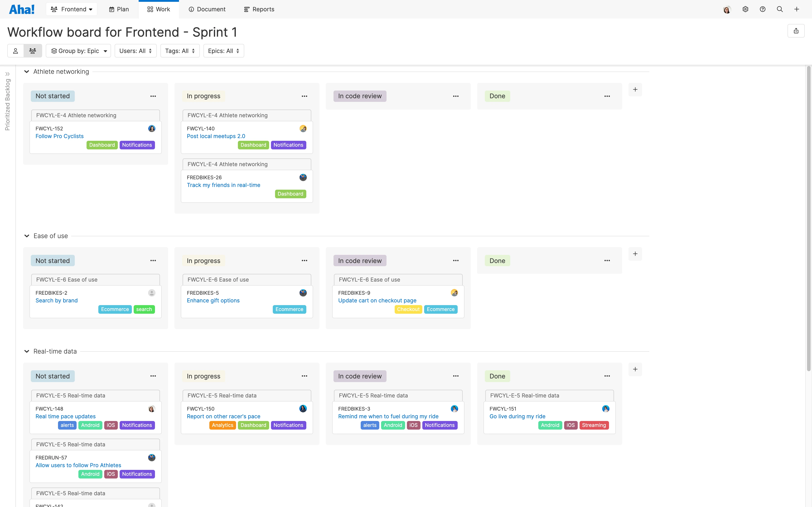Viewport: 812px width, 507px height.
Task: Open the Frontend workspace dropdown
Action: click(x=71, y=9)
